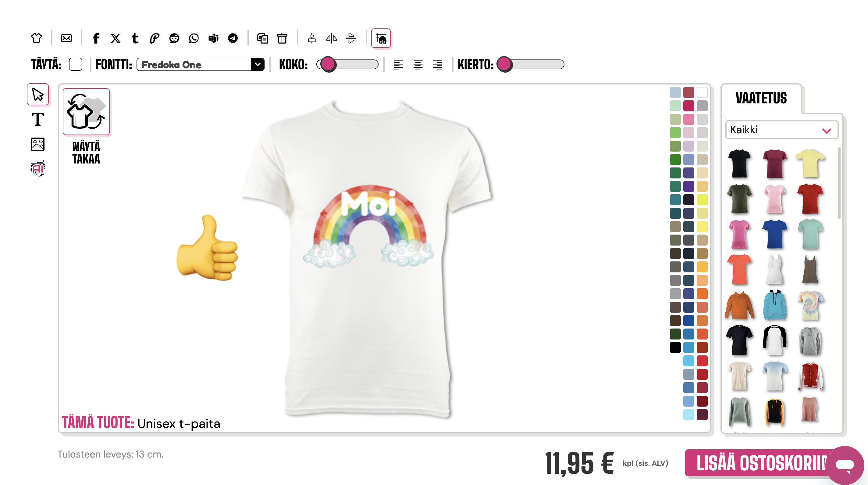Viewport: 868px width, 485px height.
Task: Duplicate the selected element with the copy icon
Action: [262, 38]
